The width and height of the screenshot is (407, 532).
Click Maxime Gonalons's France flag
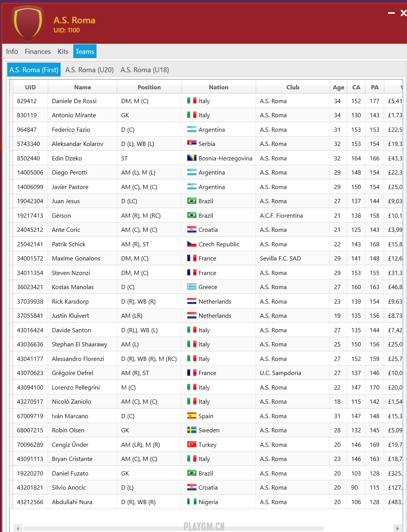point(192,258)
